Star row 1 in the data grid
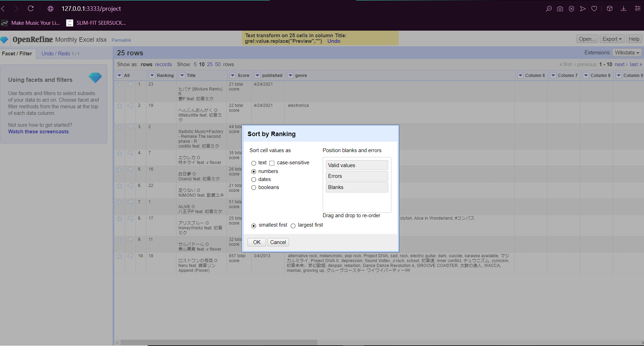 tap(120, 85)
